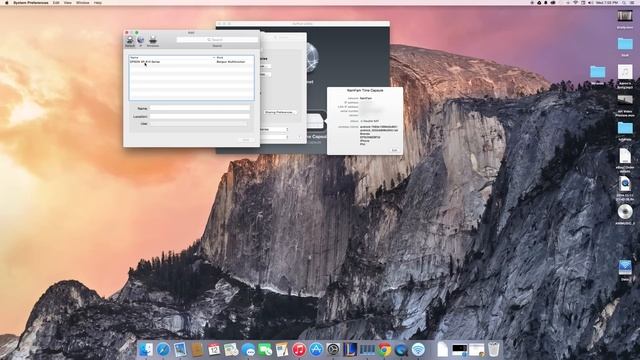
Task: Open App Store from the Dock
Action: point(316,350)
